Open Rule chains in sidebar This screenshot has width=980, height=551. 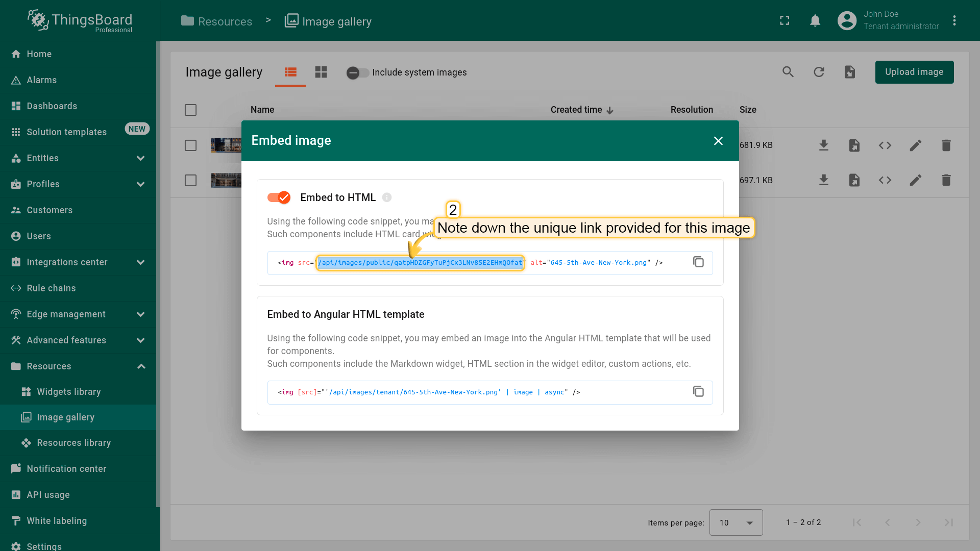(x=51, y=288)
